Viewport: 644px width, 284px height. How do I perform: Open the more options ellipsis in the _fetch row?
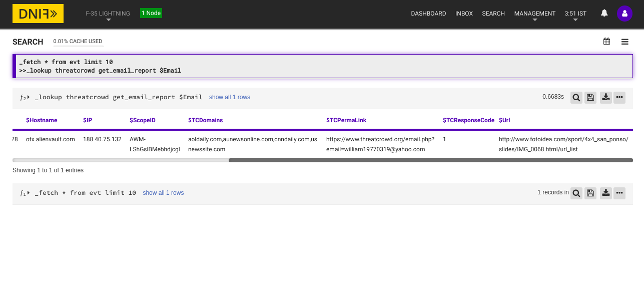point(619,193)
